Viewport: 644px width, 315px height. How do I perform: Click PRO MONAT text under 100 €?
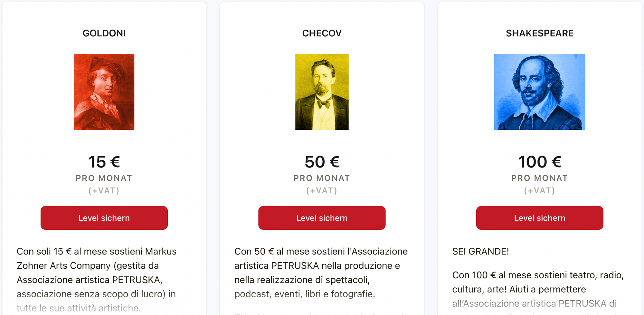(x=540, y=178)
